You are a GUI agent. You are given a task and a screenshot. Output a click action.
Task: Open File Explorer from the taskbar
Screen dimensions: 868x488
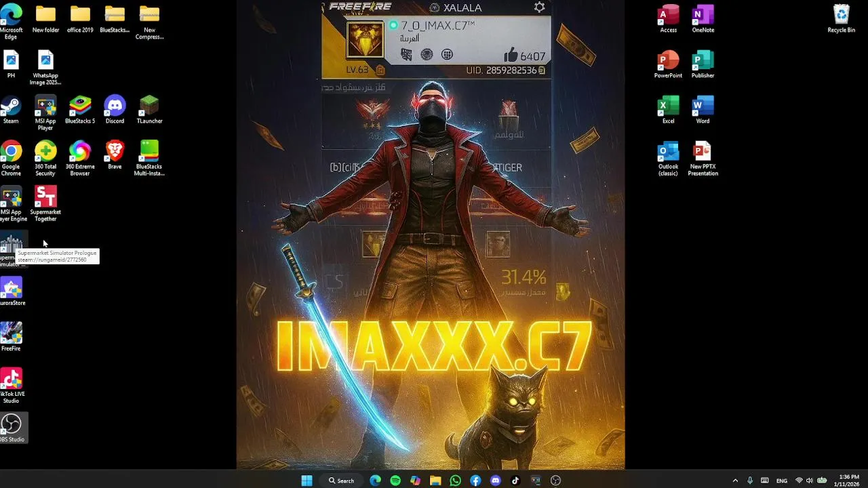(435, 481)
